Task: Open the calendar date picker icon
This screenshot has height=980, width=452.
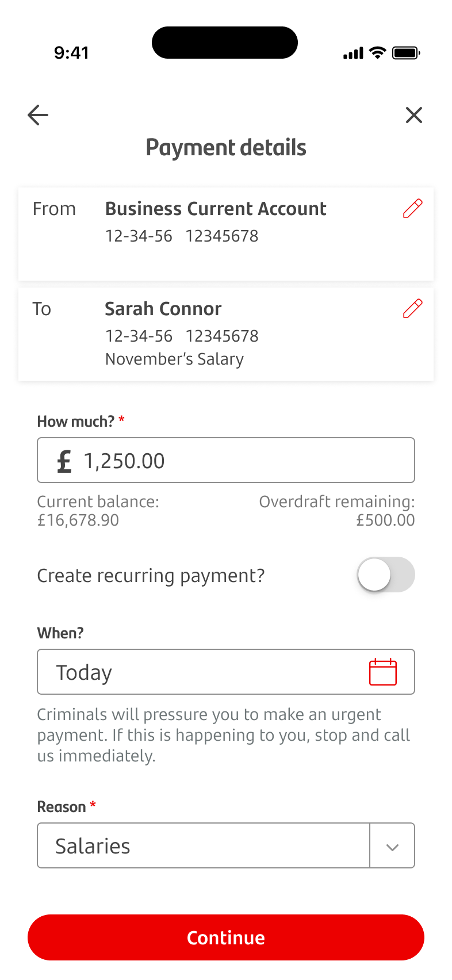Action: pos(382,672)
